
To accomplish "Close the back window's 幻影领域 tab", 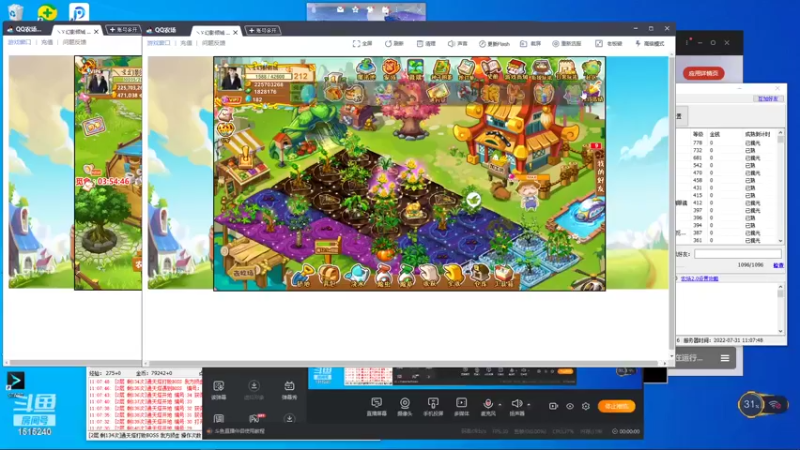I will click(x=96, y=32).
